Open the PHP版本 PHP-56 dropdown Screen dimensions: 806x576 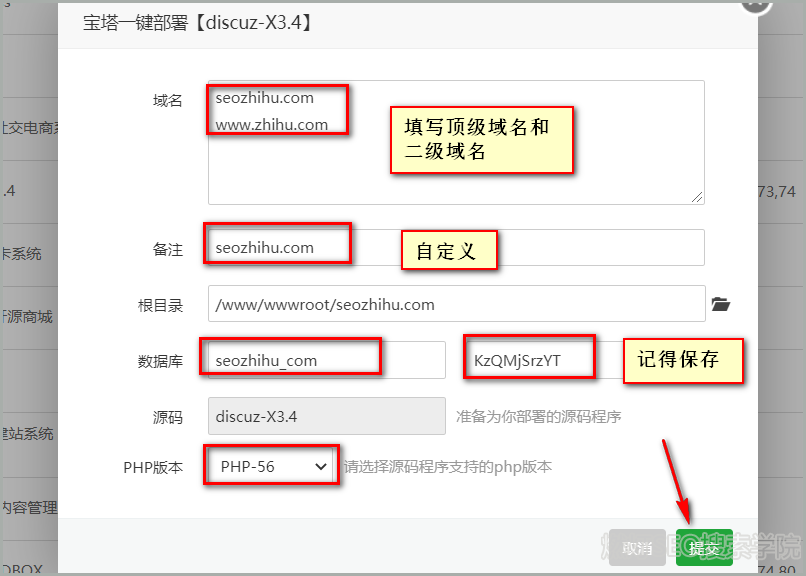tap(272, 466)
